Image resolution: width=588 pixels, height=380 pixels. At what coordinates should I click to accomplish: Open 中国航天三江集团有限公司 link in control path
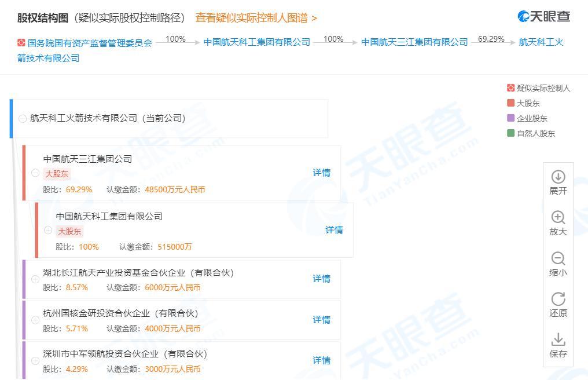click(x=414, y=42)
